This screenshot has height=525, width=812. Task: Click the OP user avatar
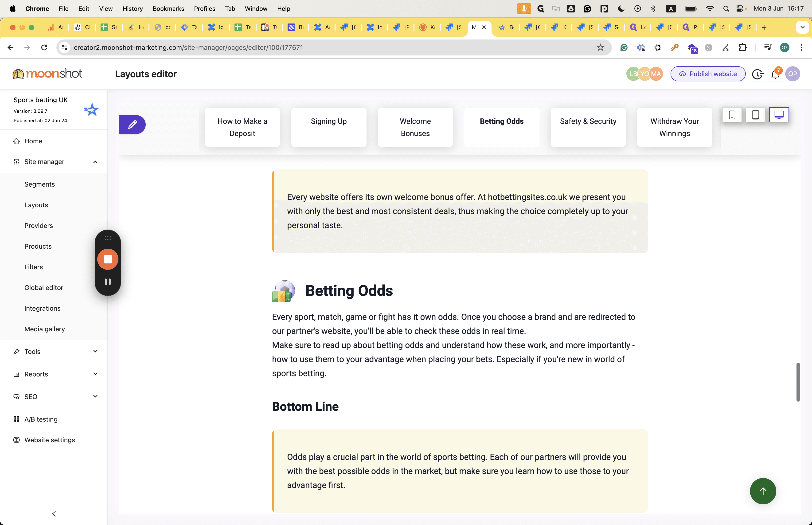[792, 74]
